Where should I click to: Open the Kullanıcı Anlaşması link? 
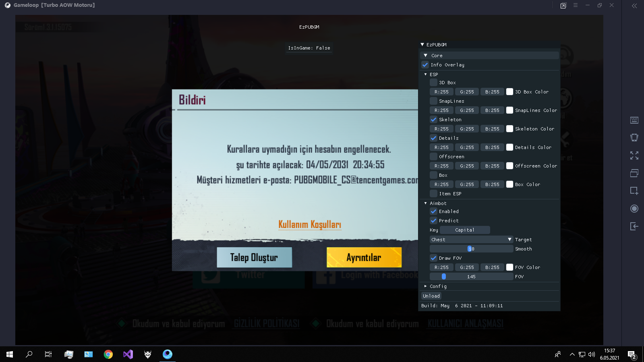pyautogui.click(x=466, y=324)
